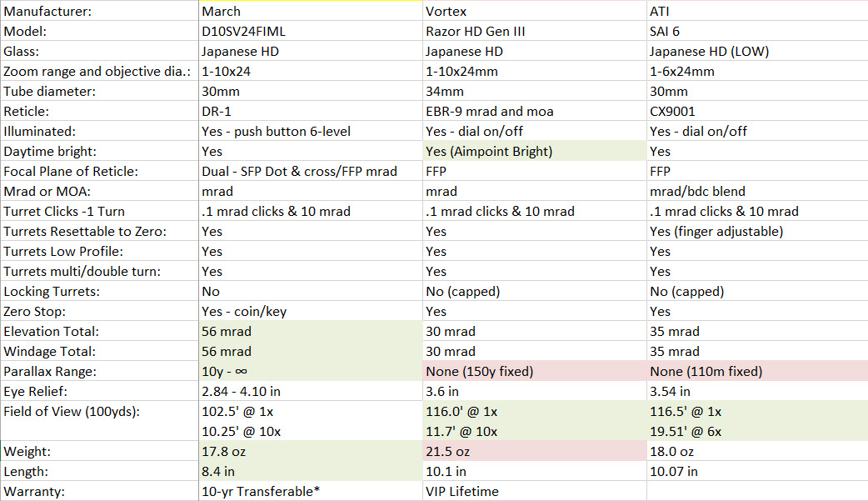The width and height of the screenshot is (868, 501).
Task: Click the 'Daytime bright:' label cell
Action: (x=100, y=151)
